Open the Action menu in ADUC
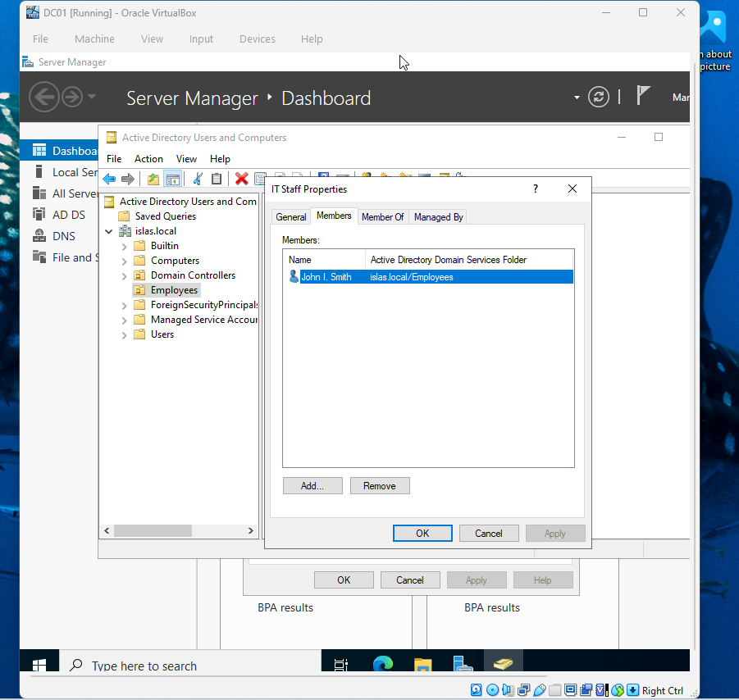 pos(148,159)
